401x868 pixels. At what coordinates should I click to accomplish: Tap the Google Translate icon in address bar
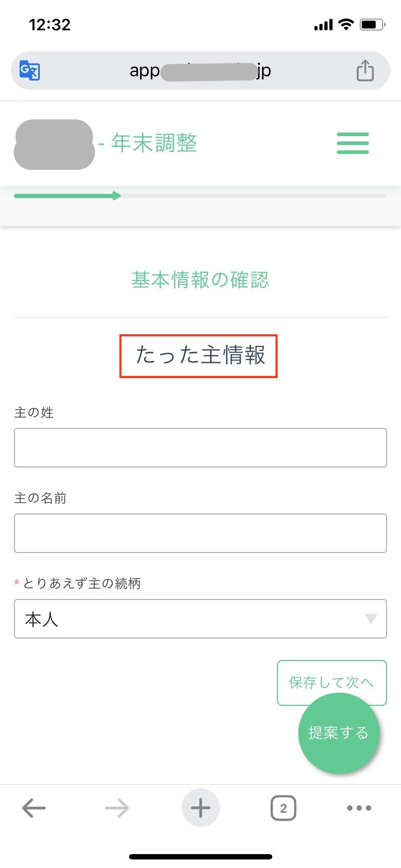point(30,71)
